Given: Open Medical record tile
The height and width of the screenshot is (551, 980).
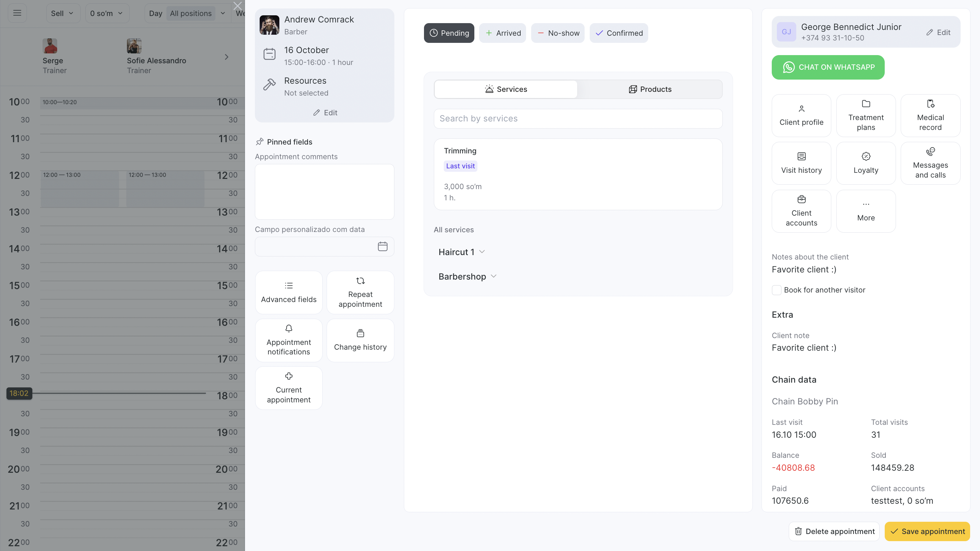Looking at the screenshot, I should click(930, 116).
